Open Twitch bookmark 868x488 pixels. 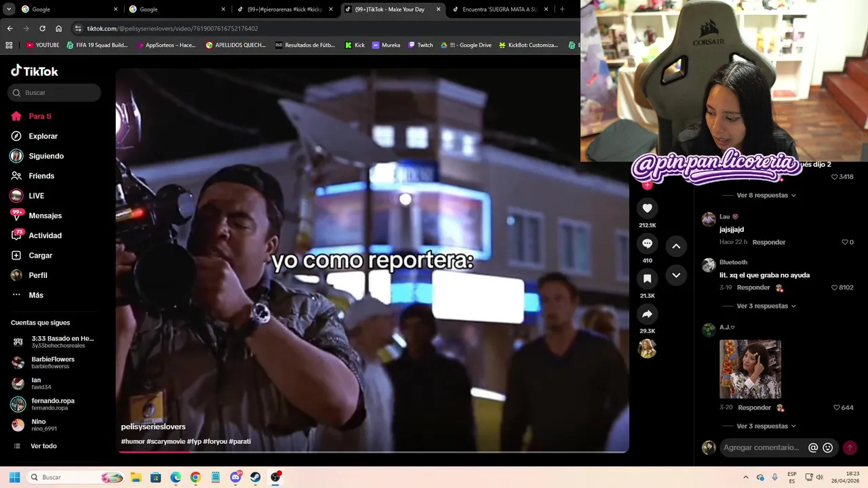coord(420,45)
